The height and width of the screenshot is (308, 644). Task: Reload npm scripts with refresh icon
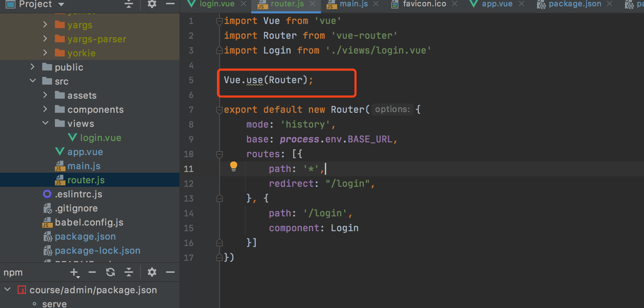pos(111,272)
